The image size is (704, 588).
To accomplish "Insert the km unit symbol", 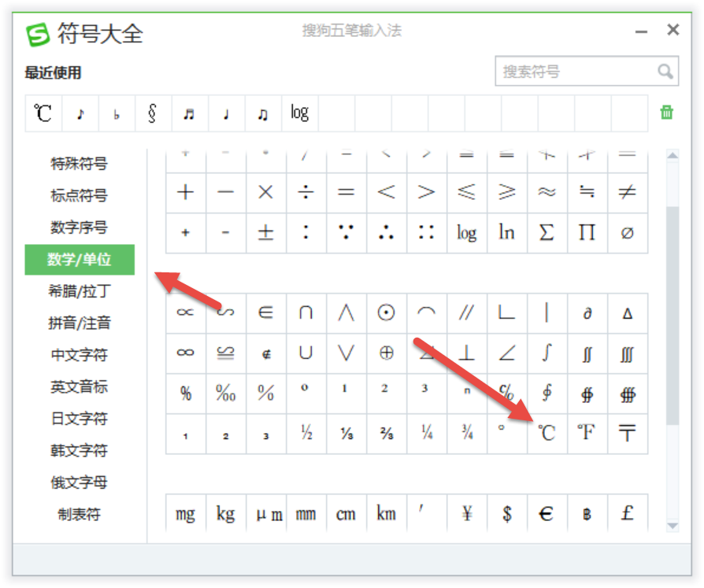I will [x=386, y=513].
